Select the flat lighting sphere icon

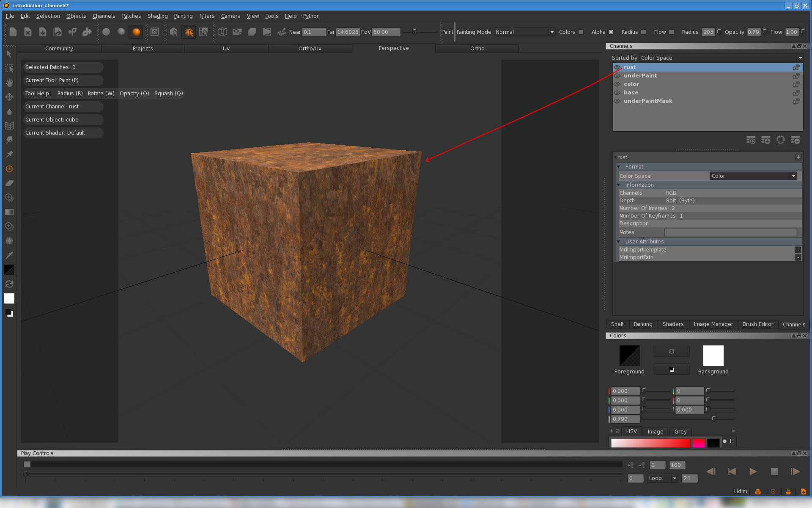tap(106, 32)
